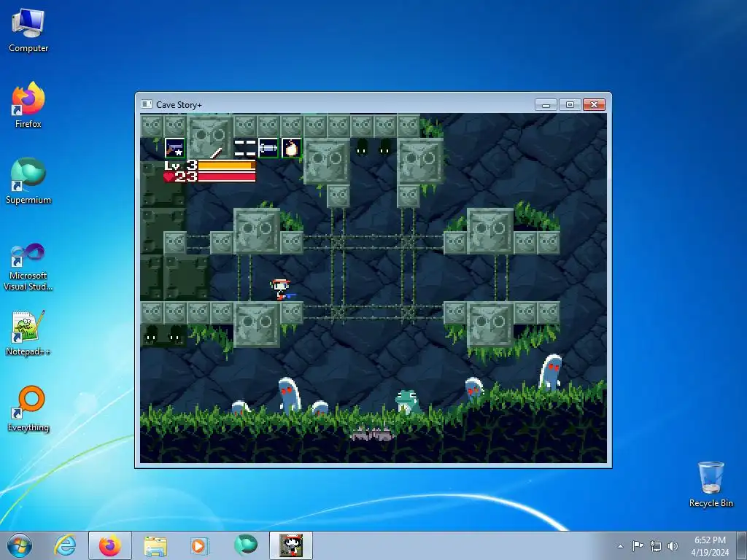Click the 'Lv 3' weapon level text

181,166
